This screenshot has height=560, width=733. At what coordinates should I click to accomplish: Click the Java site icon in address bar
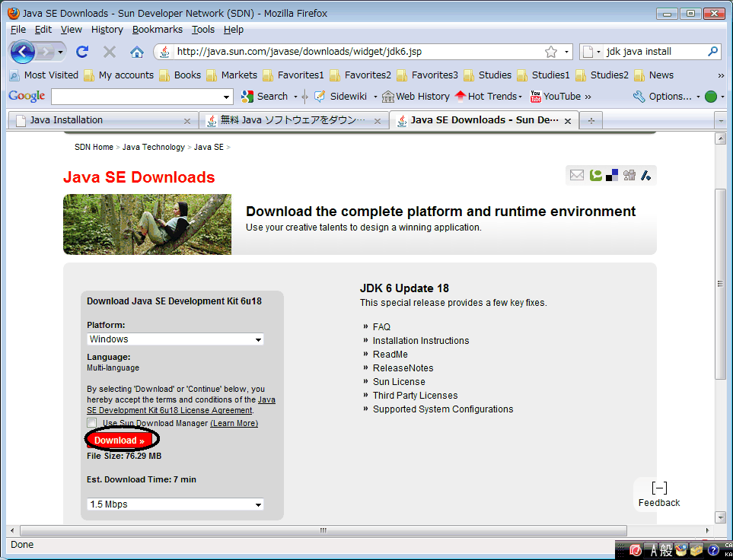(x=164, y=52)
